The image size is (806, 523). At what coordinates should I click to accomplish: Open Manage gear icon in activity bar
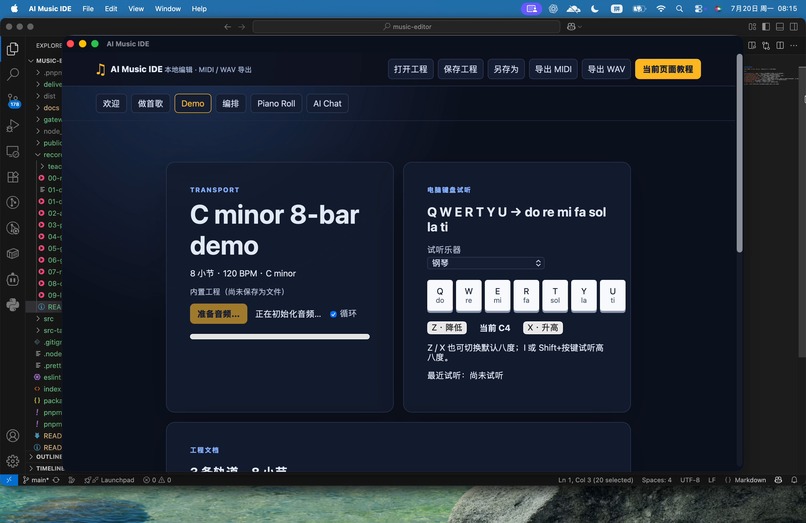pyautogui.click(x=13, y=461)
